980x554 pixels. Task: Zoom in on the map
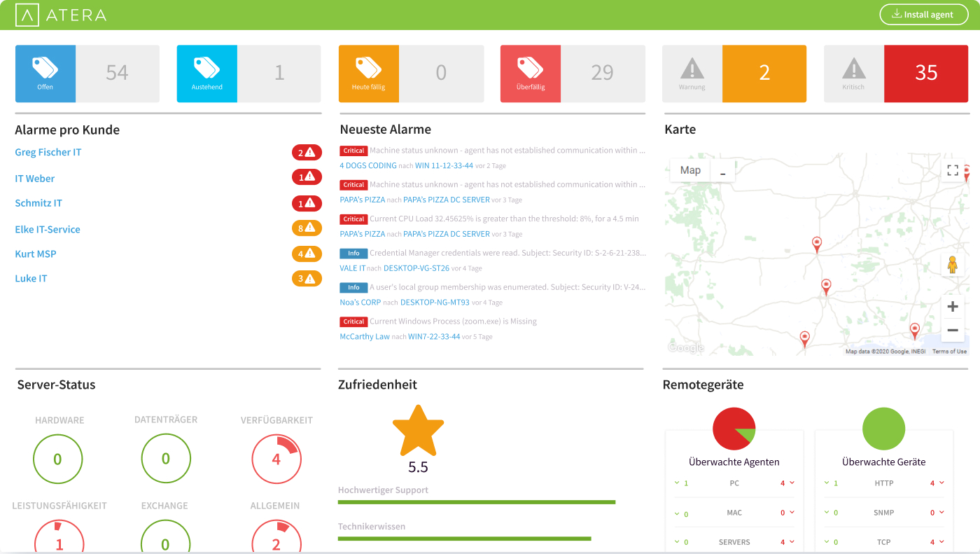(952, 305)
